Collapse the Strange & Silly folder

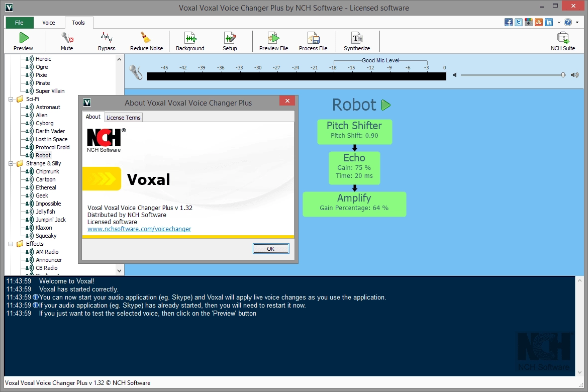11,163
